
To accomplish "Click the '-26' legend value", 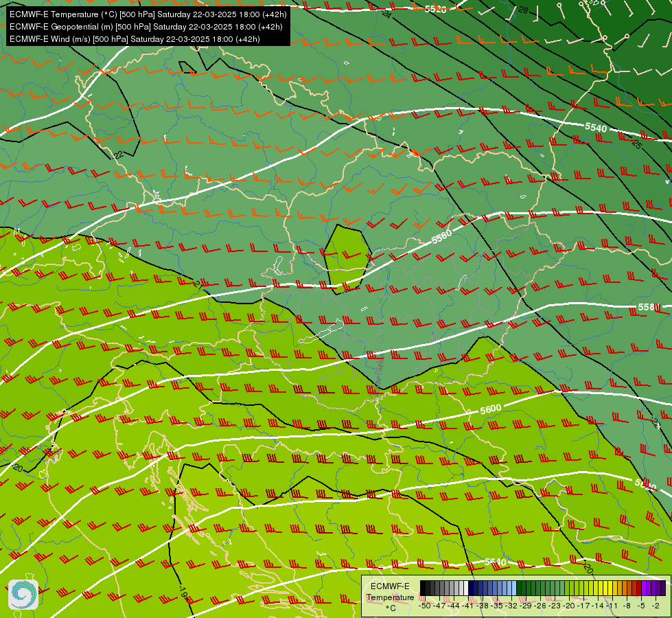I will (540, 606).
